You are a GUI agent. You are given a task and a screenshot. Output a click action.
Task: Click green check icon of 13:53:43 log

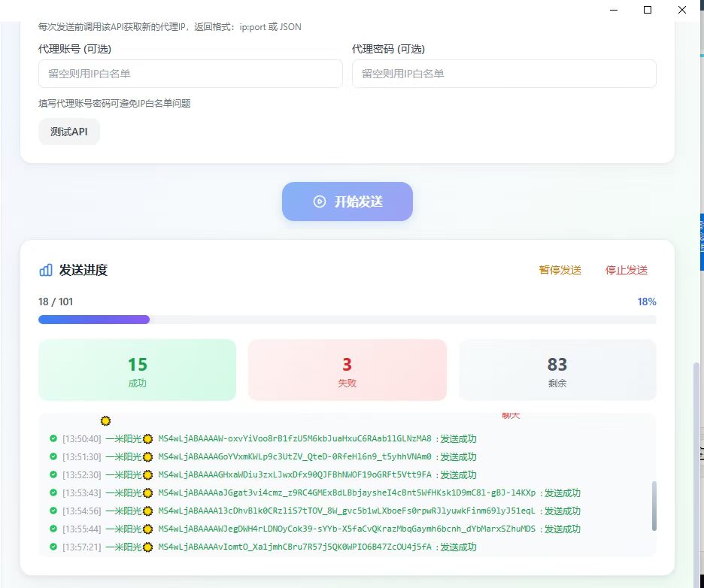click(53, 493)
